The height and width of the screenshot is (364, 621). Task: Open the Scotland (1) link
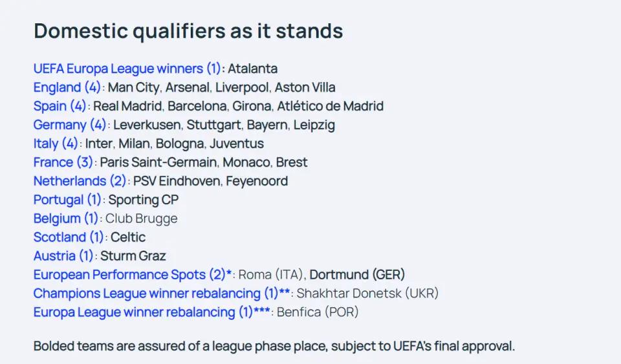click(x=69, y=237)
